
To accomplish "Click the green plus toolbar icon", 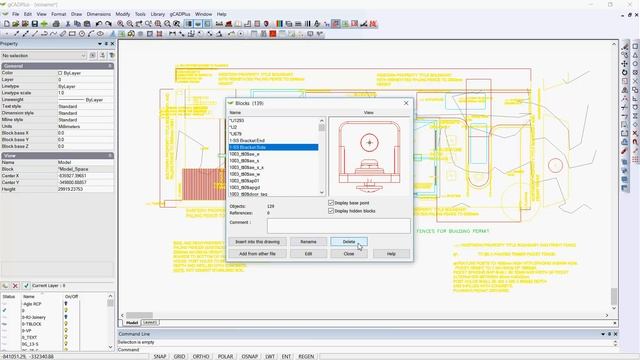I will coord(44,24).
